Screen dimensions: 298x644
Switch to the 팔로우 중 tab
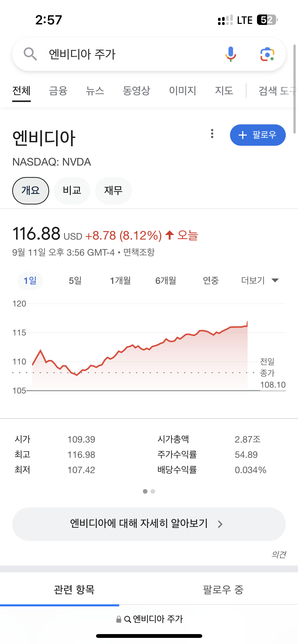tap(223, 590)
